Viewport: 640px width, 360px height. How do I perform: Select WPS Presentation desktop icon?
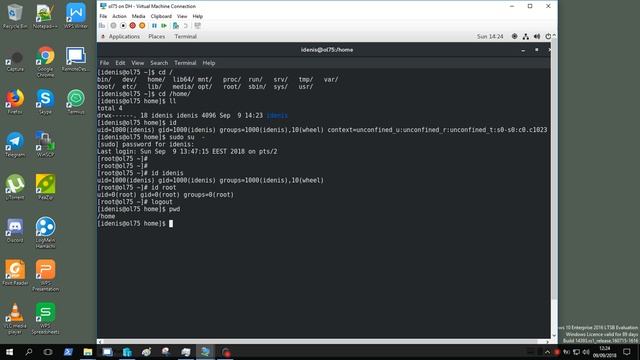(45, 276)
